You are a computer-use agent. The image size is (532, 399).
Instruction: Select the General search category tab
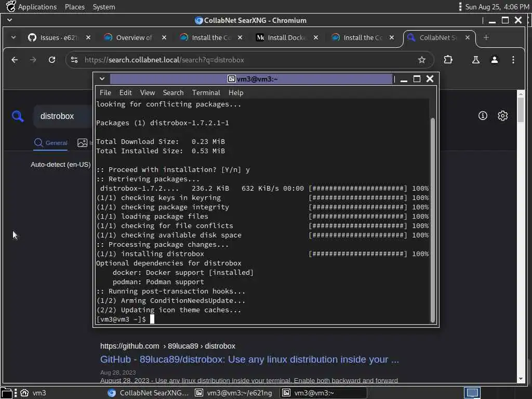(50, 143)
